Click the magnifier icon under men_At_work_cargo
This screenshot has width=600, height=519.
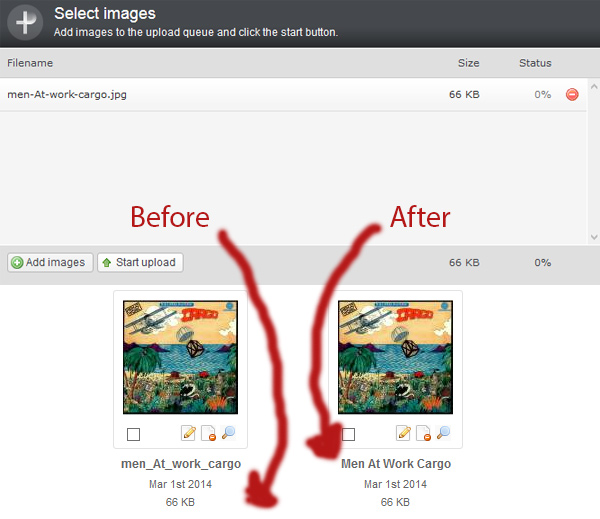click(228, 433)
